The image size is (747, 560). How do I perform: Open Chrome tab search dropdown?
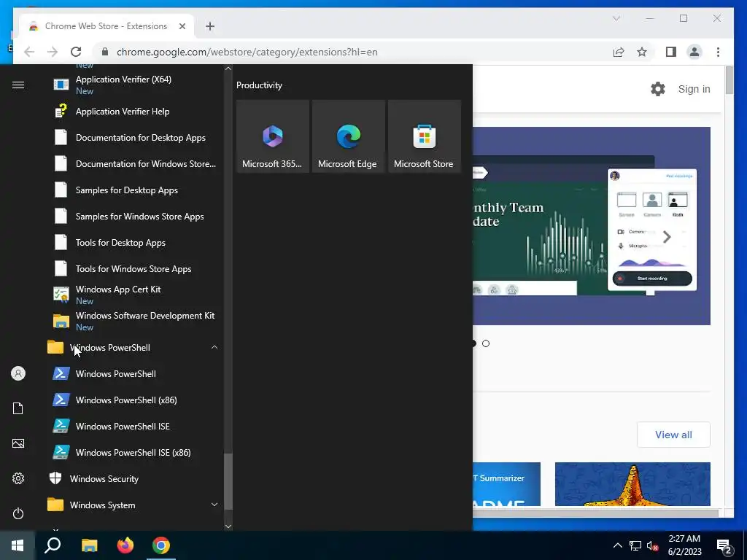(616, 18)
